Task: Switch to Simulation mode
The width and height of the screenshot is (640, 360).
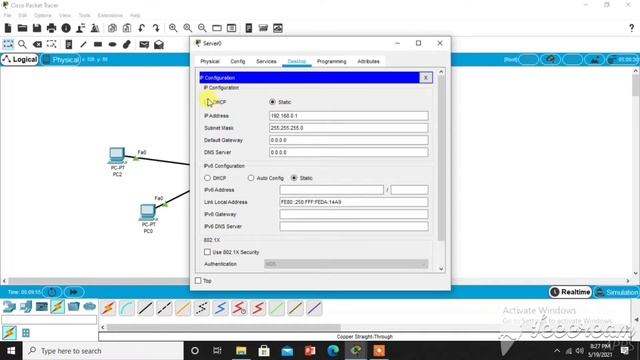Action: tap(616, 292)
